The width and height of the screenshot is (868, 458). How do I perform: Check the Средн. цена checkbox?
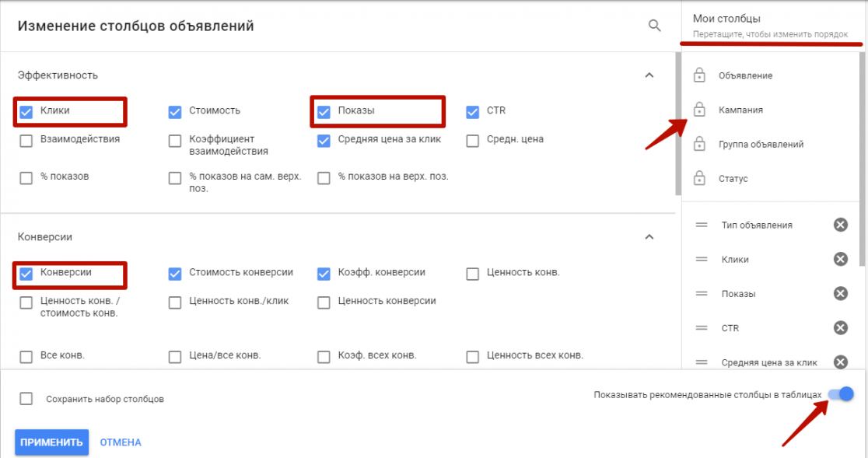click(473, 141)
